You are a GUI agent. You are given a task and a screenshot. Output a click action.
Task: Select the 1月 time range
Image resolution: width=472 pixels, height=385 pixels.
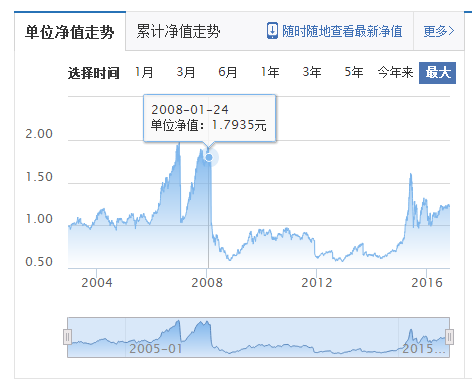pyautogui.click(x=144, y=72)
